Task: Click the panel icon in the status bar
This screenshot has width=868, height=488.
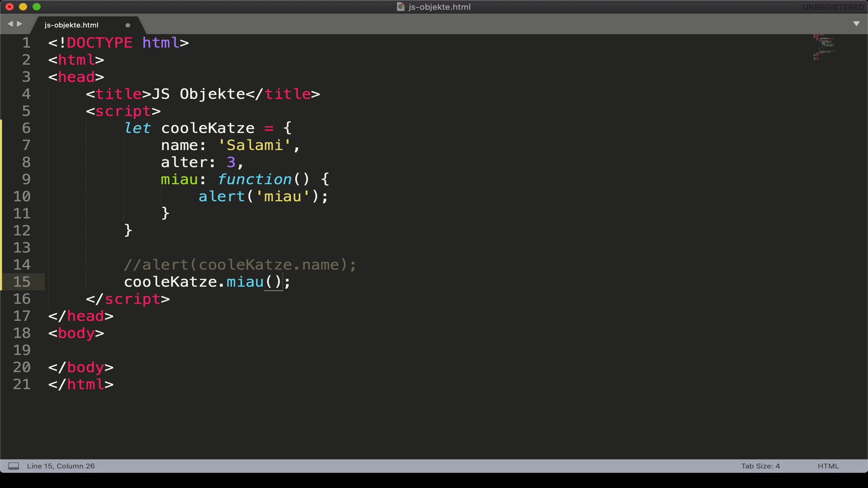Action: (x=13, y=466)
